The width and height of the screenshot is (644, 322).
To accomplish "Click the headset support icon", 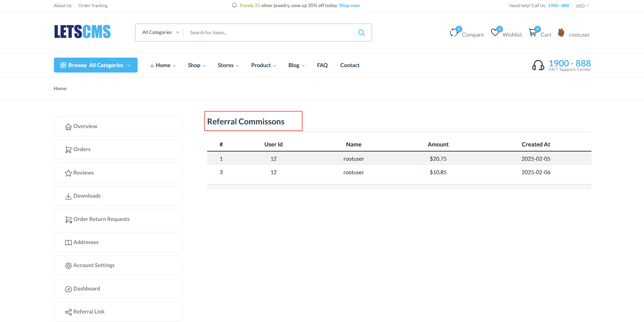I will coord(538,65).
